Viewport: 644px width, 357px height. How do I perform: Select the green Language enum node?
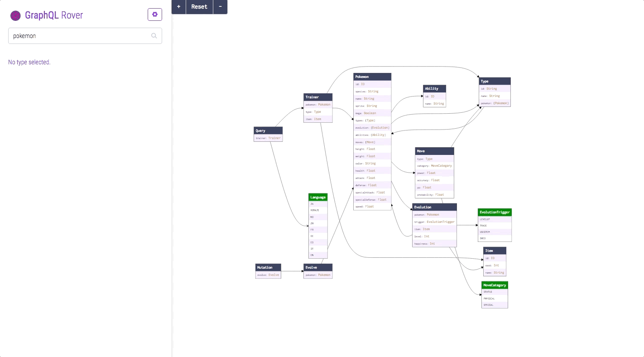pos(317,197)
